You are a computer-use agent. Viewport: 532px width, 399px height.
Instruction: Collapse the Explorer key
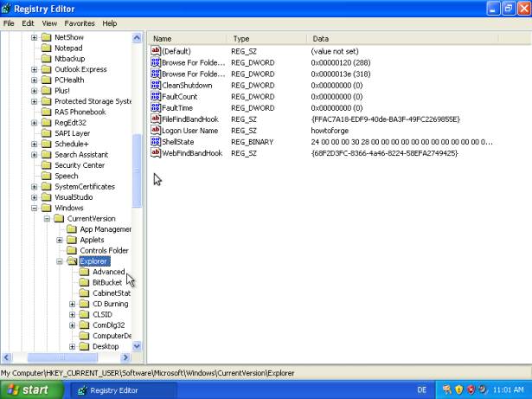(x=60, y=261)
